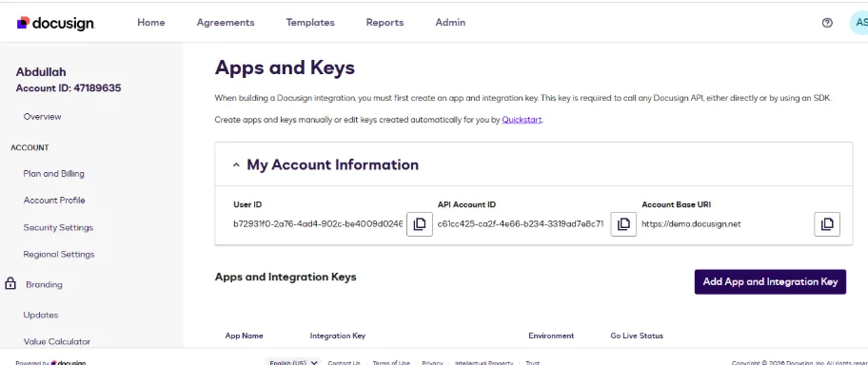The image size is (868, 365).
Task: Open the Admin tab
Action: (x=450, y=23)
